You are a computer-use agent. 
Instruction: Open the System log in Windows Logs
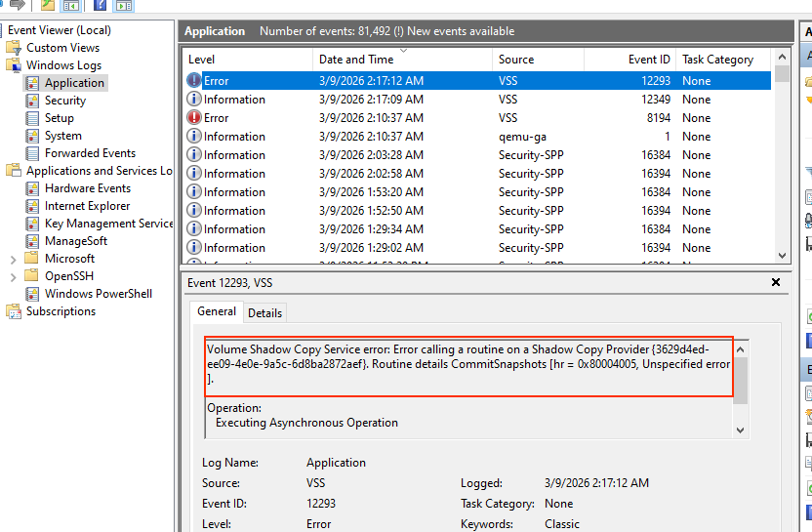click(62, 136)
